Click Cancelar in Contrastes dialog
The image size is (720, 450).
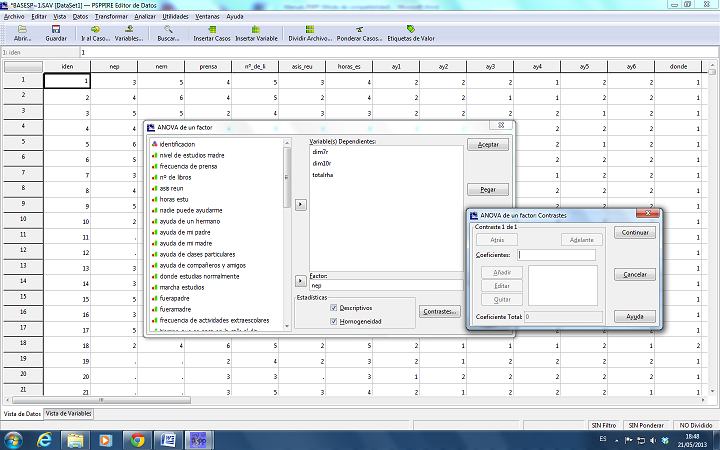[635, 275]
